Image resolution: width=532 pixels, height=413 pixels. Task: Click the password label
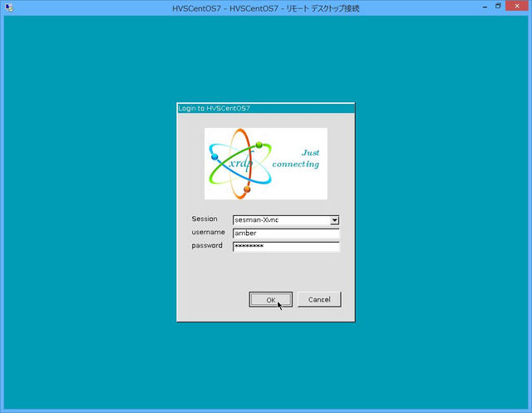208,246
